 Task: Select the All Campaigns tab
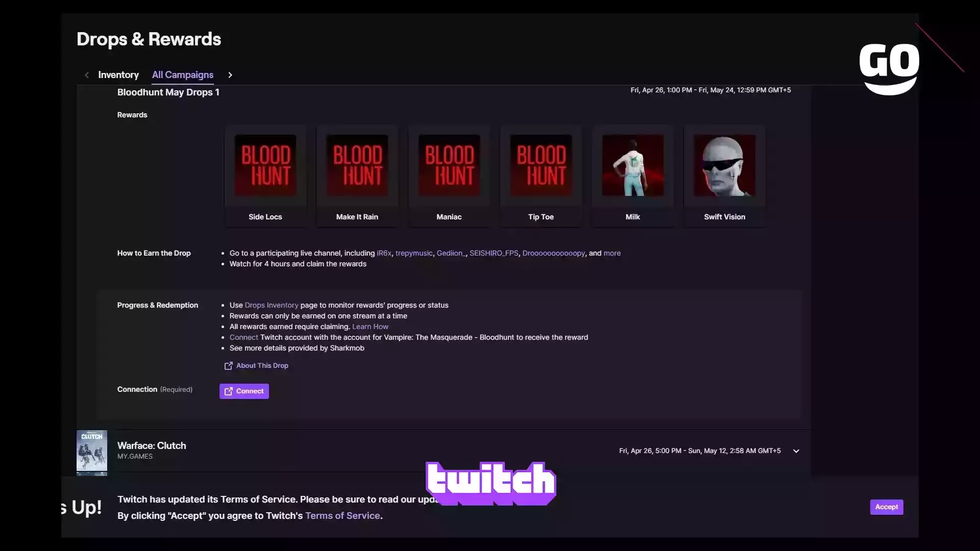point(183,75)
